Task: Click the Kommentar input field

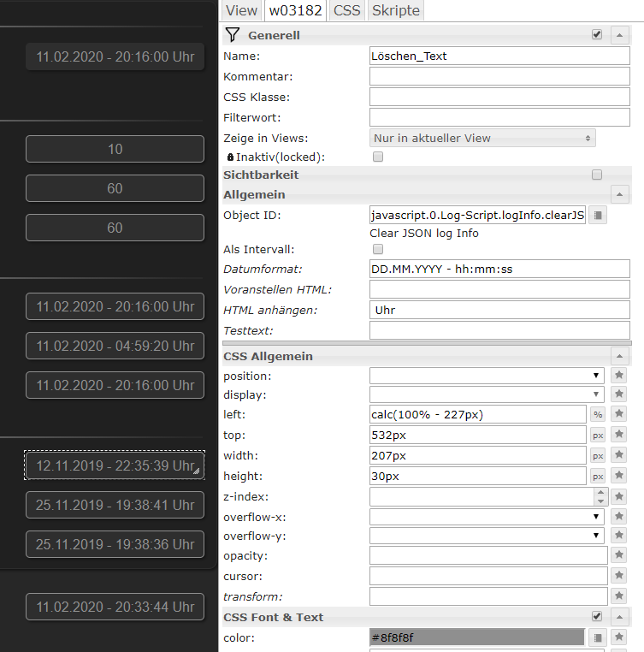Action: click(x=499, y=76)
